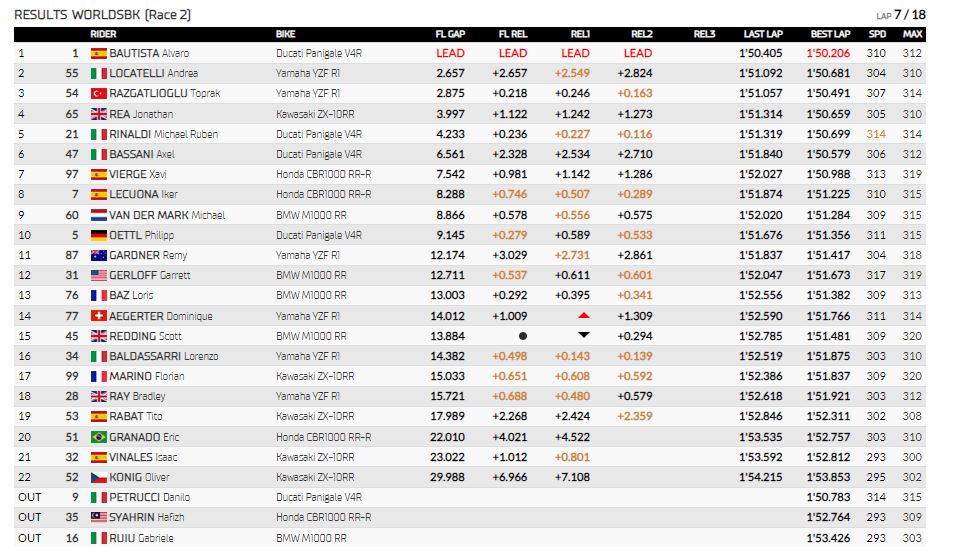Click the Spanish flag beside VINALES Isaac
958x555 pixels.
click(98, 457)
